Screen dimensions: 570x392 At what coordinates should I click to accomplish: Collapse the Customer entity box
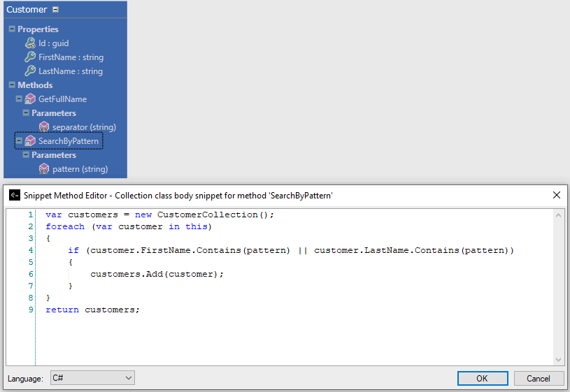click(56, 10)
